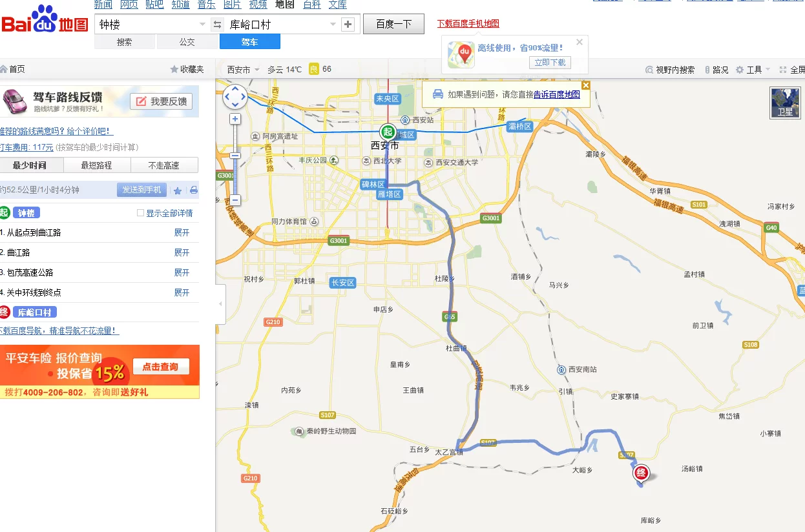Print the route with printer icon

tap(193, 190)
